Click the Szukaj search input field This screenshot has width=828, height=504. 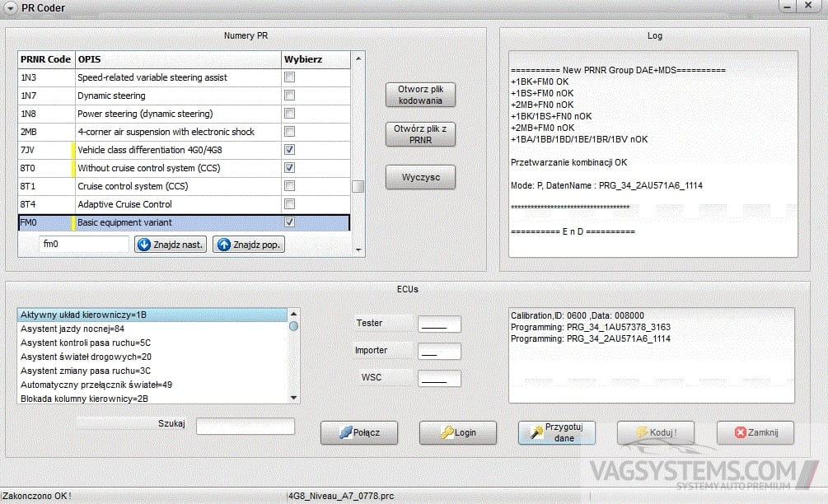coord(246,426)
